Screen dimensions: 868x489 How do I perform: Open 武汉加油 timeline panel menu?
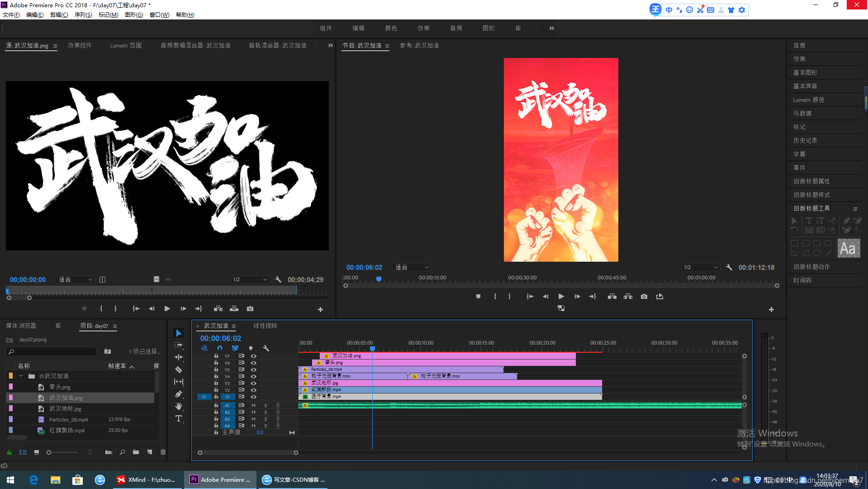[x=234, y=326]
